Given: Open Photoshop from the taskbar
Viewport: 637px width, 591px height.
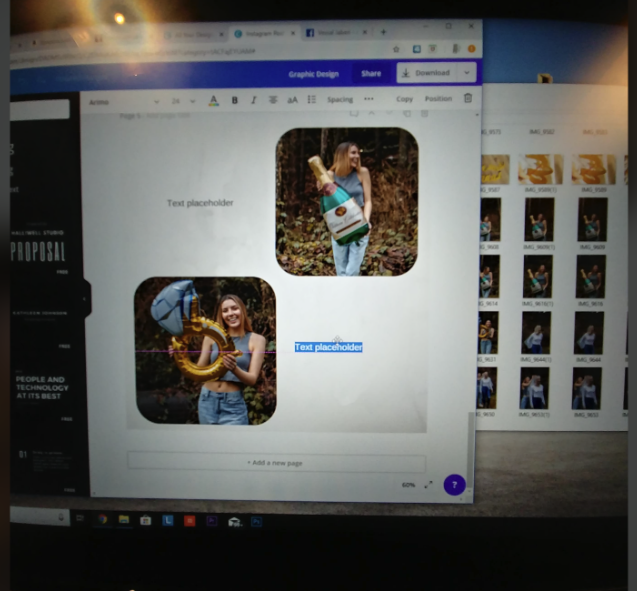Looking at the screenshot, I should point(256,522).
